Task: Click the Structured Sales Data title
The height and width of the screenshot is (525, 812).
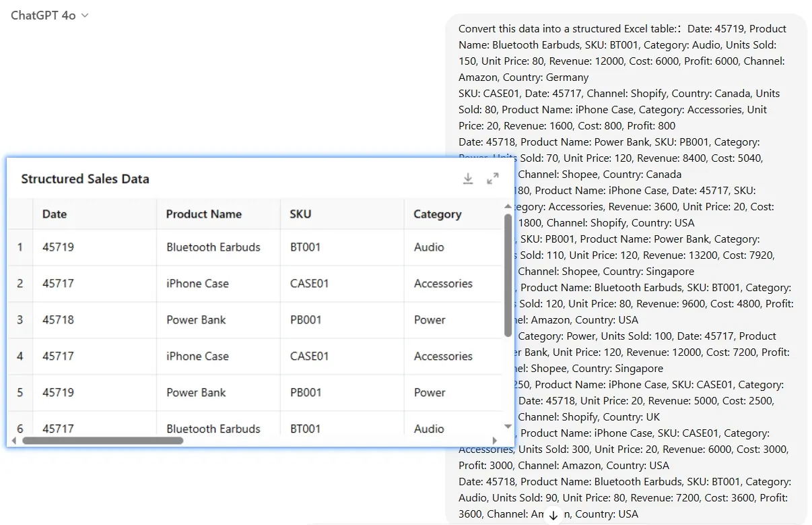Action: click(x=85, y=179)
